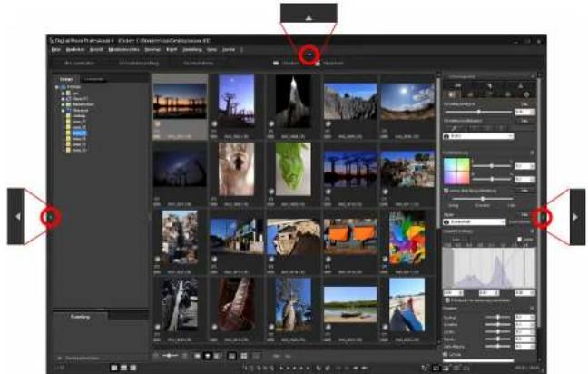Switch to the Ordner tab in left panel
This screenshot has width=588, height=374.
pyautogui.click(x=66, y=79)
